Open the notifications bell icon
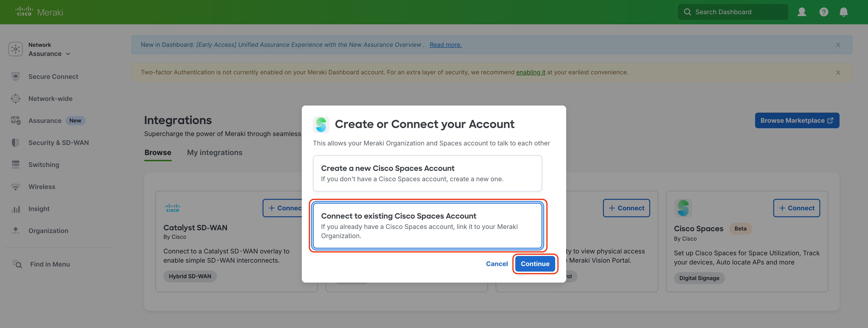Image resolution: width=868 pixels, height=328 pixels. 843,12
